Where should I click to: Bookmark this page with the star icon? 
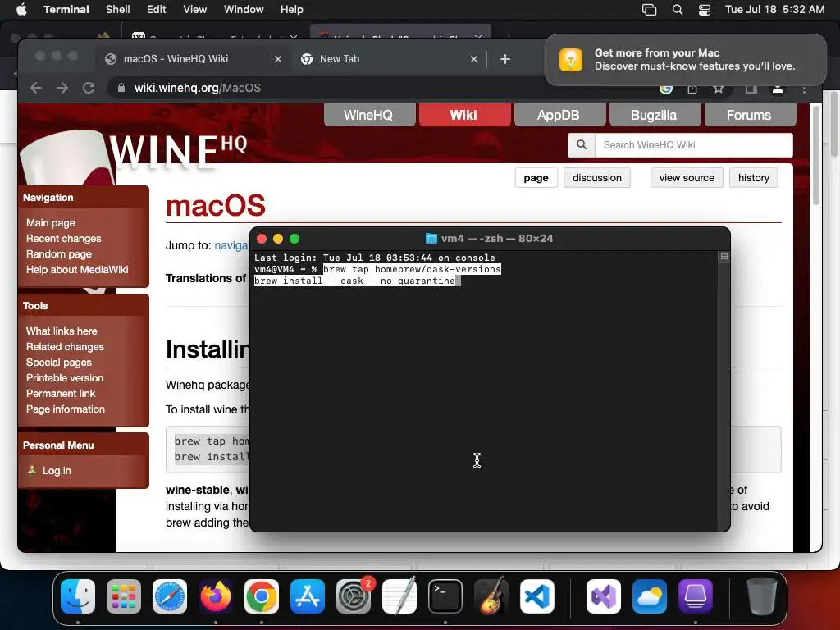719,89
